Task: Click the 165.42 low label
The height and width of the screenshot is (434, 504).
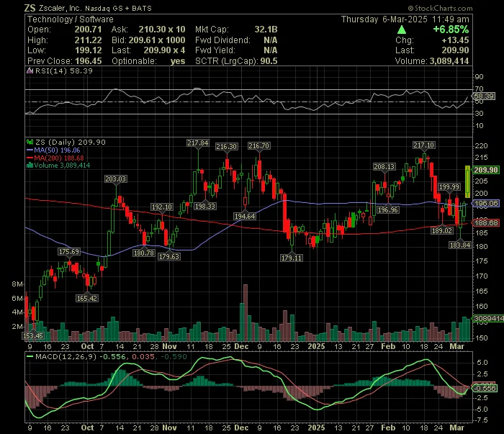Action: tap(87, 299)
